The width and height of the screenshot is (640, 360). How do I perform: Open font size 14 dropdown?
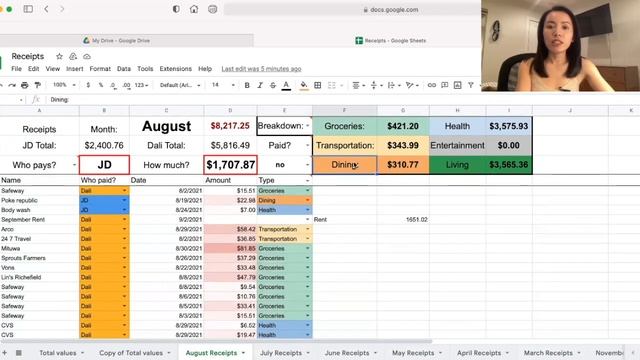pyautogui.click(x=223, y=85)
